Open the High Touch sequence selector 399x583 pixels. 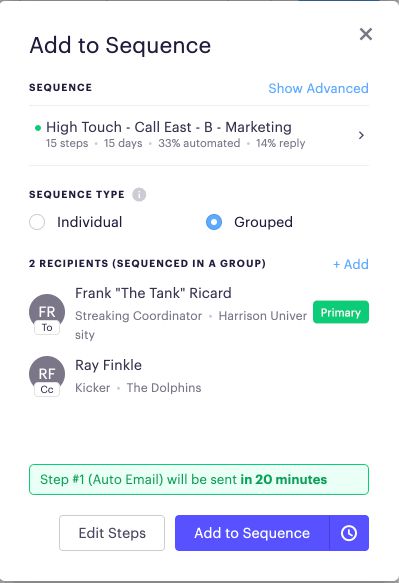[x=199, y=135]
